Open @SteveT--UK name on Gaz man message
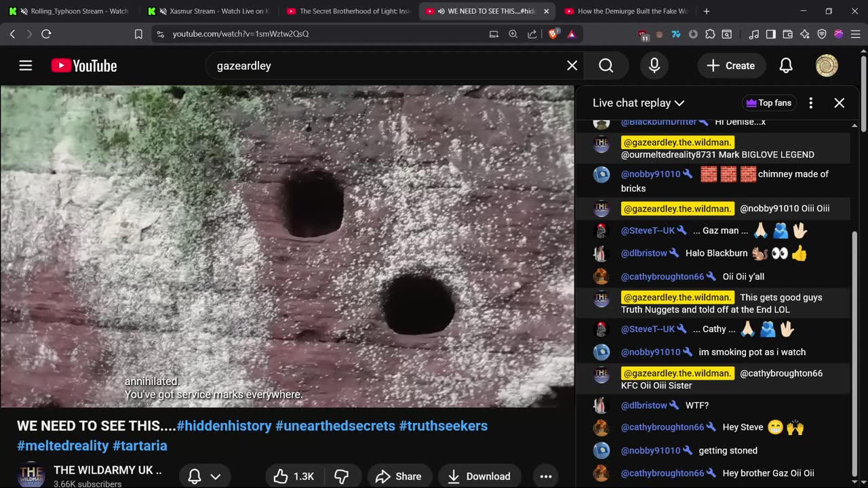 click(x=648, y=230)
